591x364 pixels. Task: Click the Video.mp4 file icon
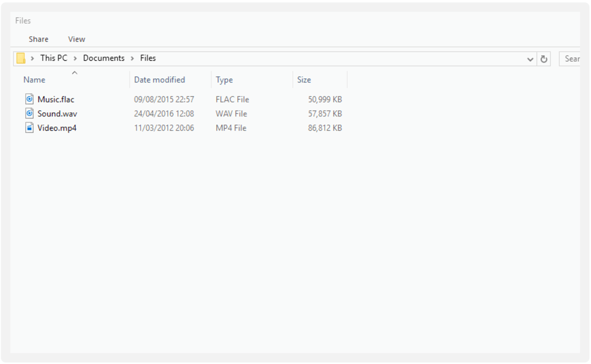point(30,128)
